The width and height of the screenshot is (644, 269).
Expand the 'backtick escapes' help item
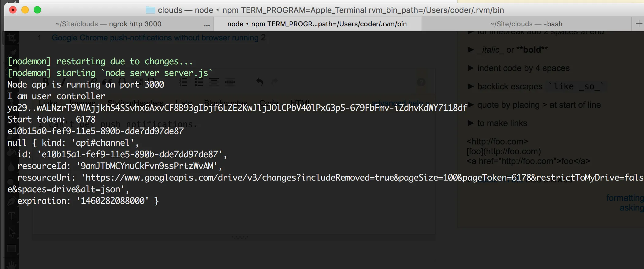point(471,87)
